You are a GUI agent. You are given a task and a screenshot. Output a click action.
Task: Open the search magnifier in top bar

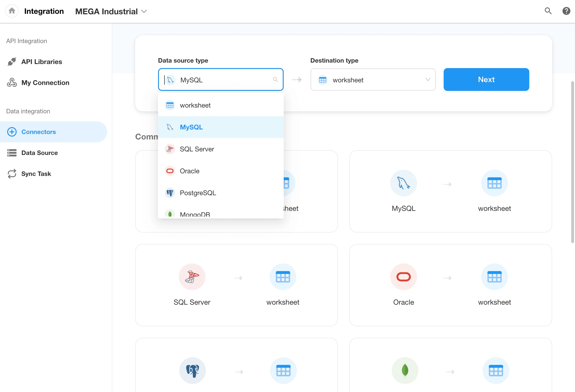tap(548, 11)
